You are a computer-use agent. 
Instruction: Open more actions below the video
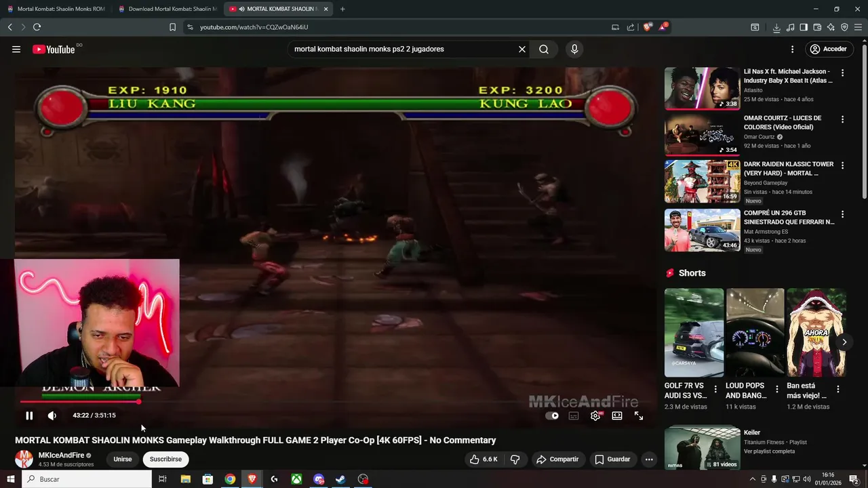649,459
